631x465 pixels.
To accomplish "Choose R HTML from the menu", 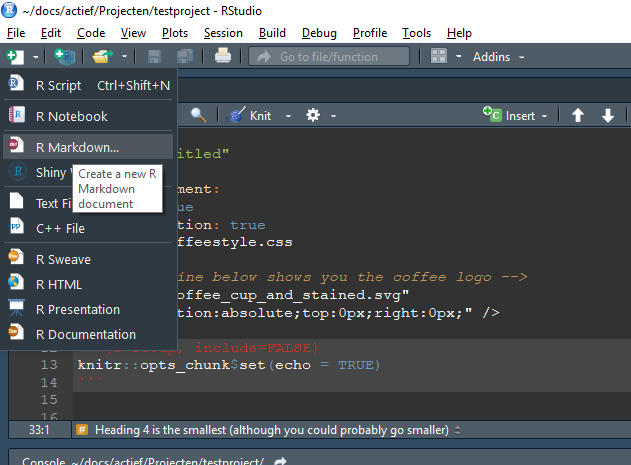I will pos(88,285).
